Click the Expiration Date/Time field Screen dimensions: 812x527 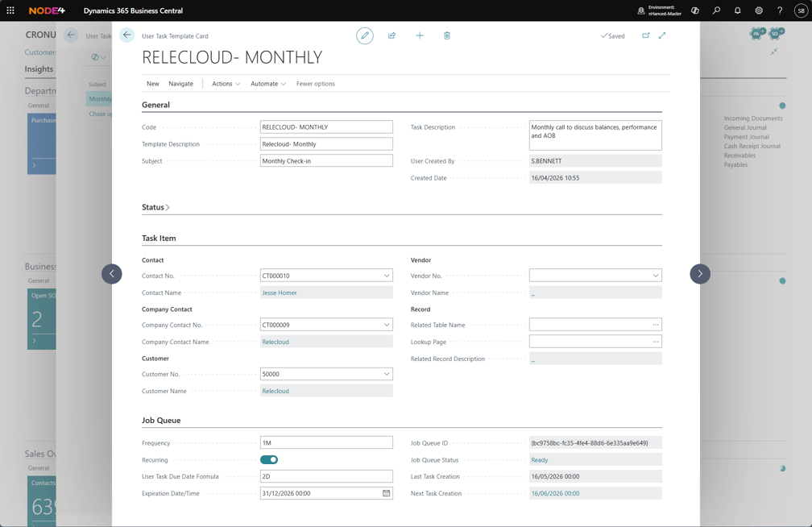pos(326,493)
